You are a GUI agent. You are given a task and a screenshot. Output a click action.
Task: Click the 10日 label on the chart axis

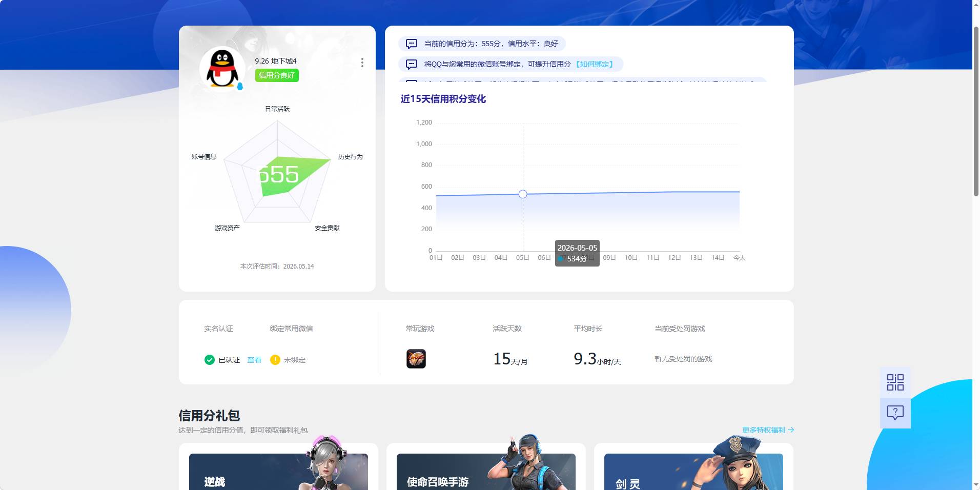(x=631, y=257)
